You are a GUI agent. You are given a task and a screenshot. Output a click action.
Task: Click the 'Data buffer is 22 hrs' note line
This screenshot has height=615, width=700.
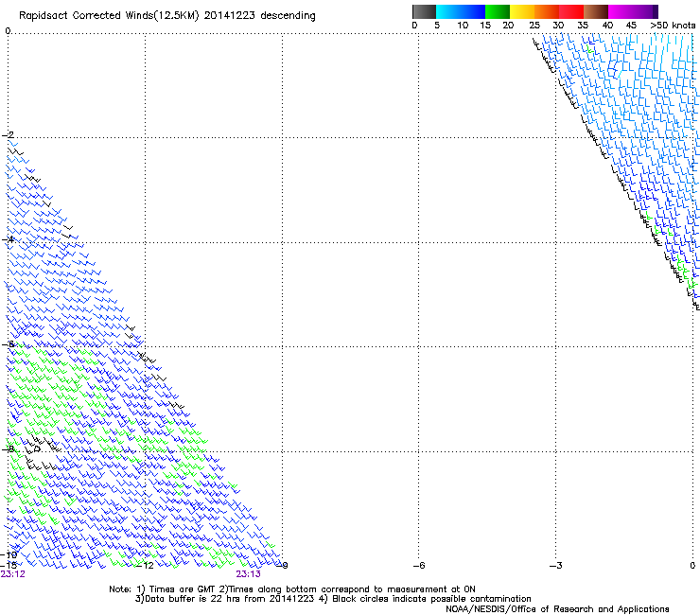point(333,599)
